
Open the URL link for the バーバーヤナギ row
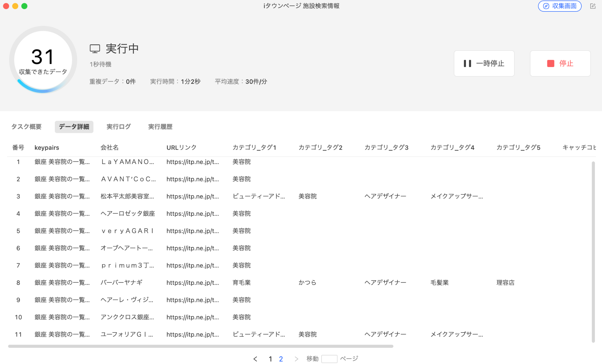tap(193, 283)
